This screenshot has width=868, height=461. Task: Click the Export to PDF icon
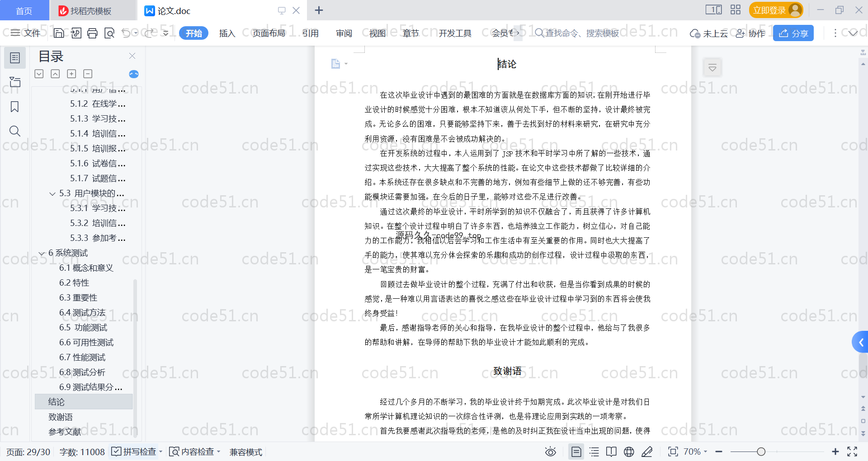point(76,33)
